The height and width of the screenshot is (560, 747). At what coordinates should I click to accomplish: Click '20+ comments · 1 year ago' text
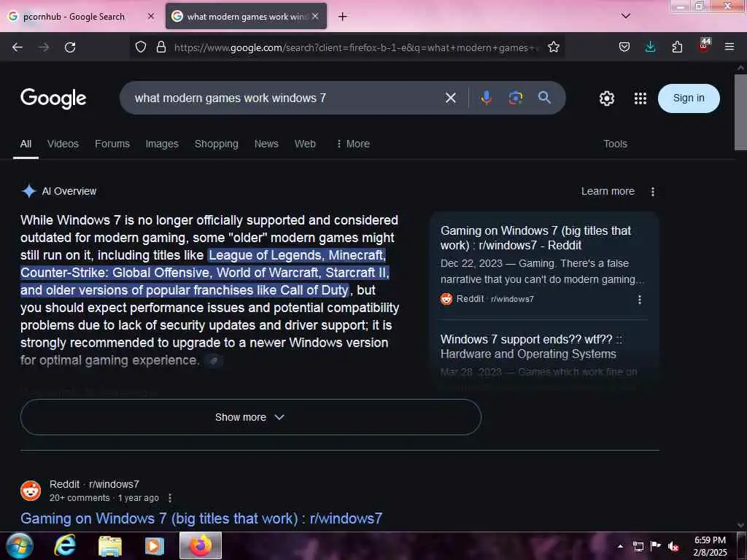(x=104, y=498)
